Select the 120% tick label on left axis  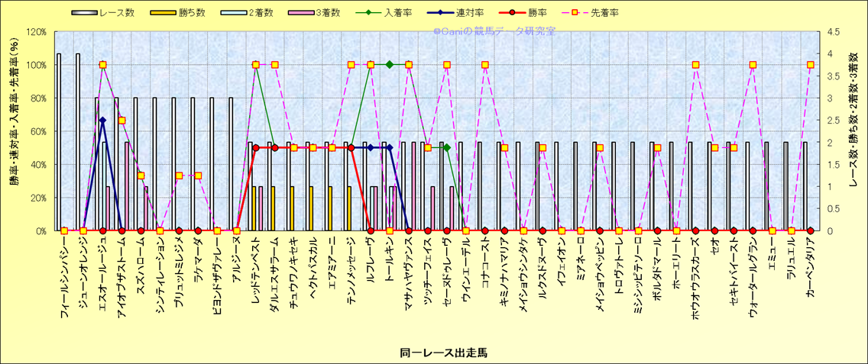[x=36, y=32]
